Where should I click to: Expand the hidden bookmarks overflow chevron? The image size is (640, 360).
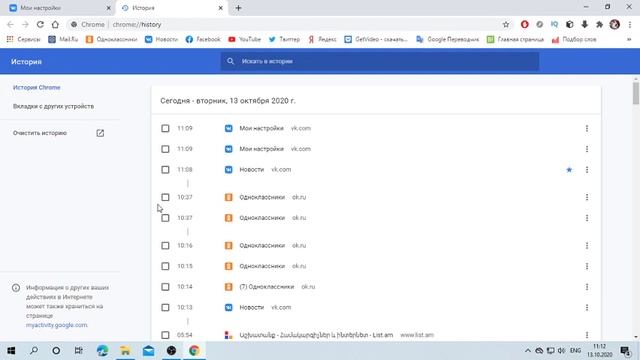point(629,39)
